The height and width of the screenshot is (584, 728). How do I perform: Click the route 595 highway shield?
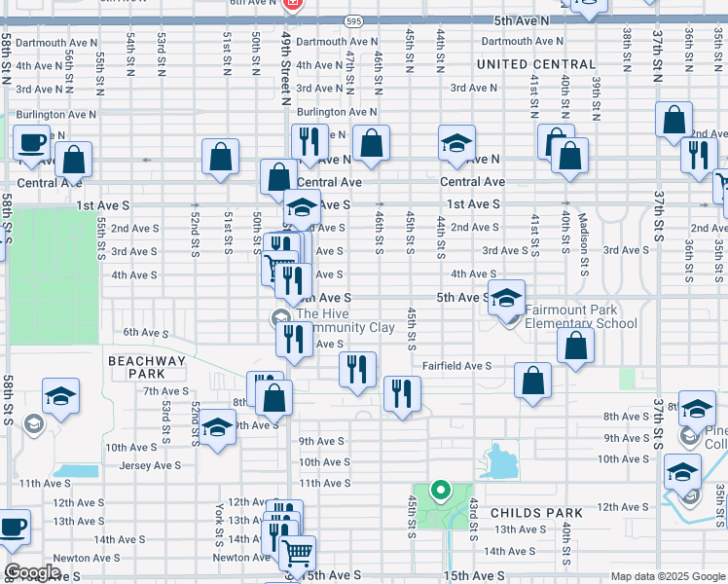coord(354,20)
